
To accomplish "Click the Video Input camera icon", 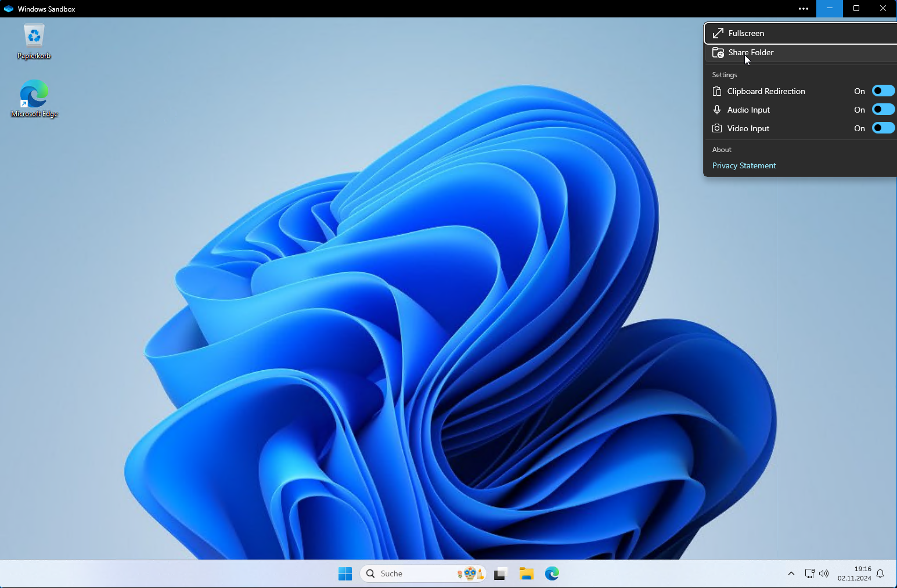I will [x=717, y=128].
